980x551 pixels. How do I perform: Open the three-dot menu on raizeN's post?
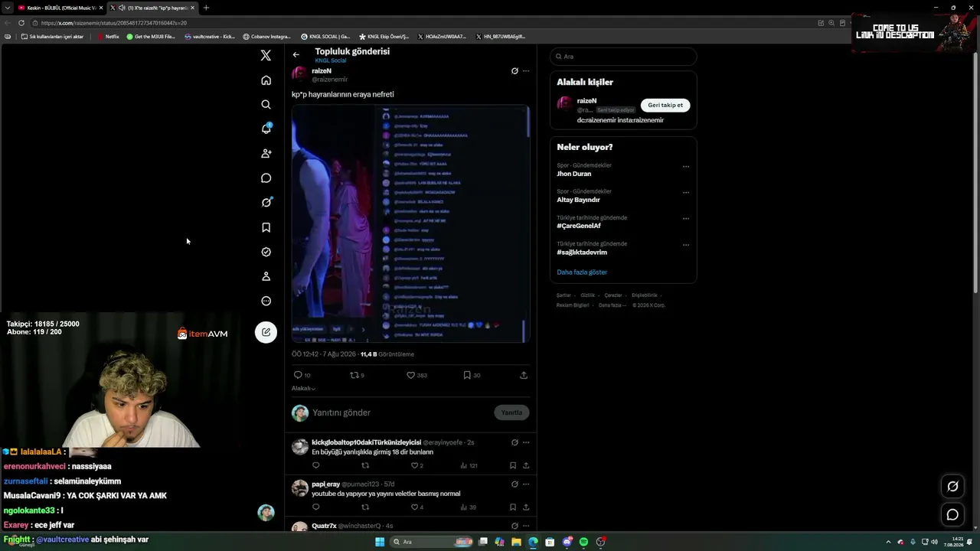526,71
